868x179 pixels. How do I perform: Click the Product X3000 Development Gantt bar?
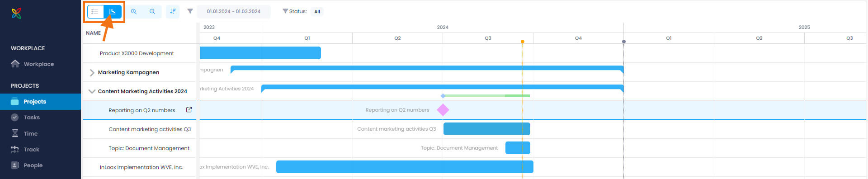tap(260, 53)
